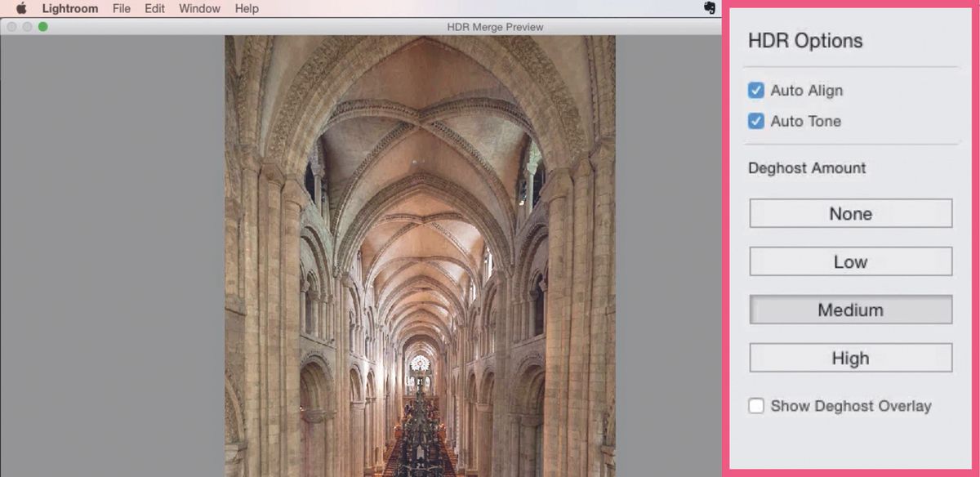Viewport: 980px width, 477px height.
Task: Open the File menu
Action: (x=121, y=8)
